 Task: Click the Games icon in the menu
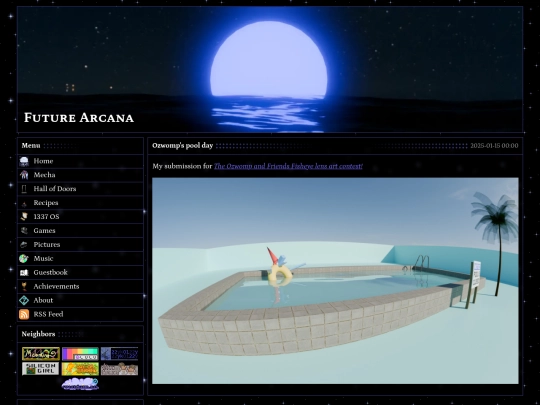(x=24, y=231)
